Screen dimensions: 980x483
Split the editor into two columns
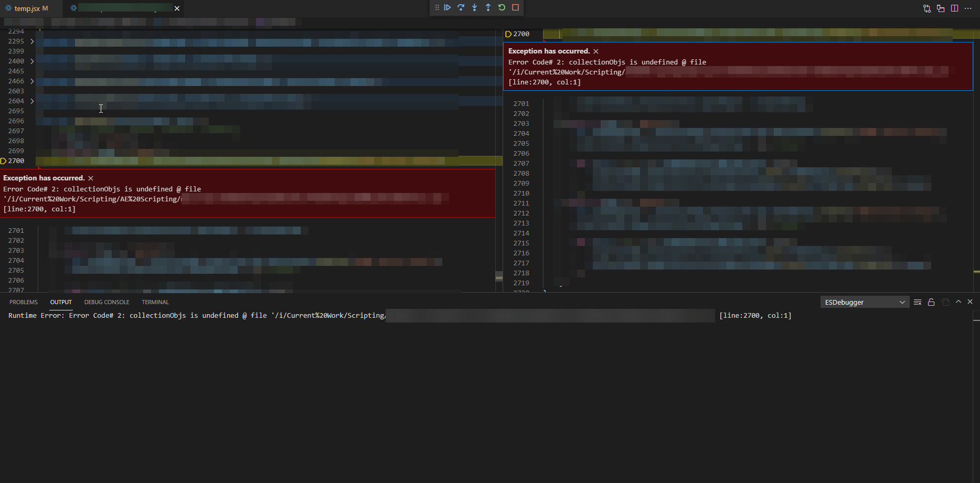[954, 8]
